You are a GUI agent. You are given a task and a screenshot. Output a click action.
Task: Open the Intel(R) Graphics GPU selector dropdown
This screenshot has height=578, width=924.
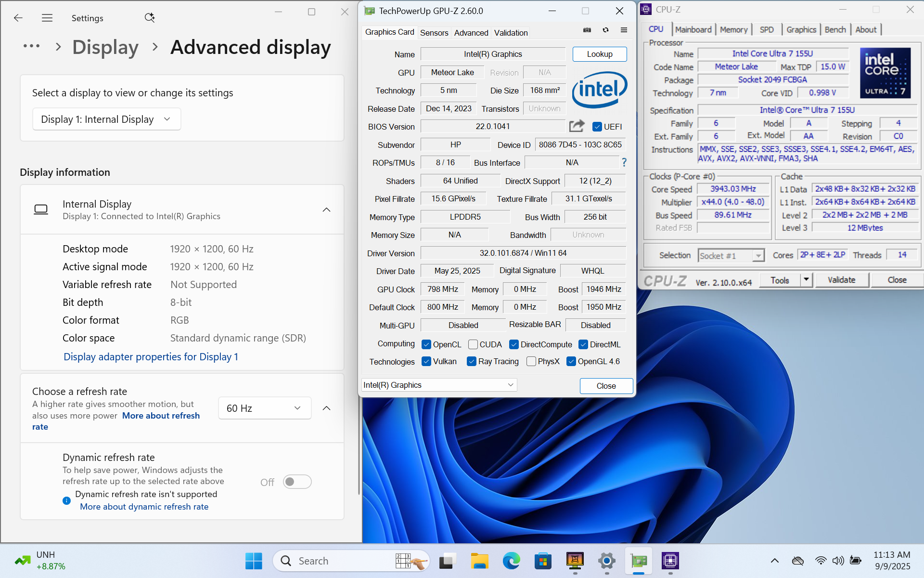point(438,385)
